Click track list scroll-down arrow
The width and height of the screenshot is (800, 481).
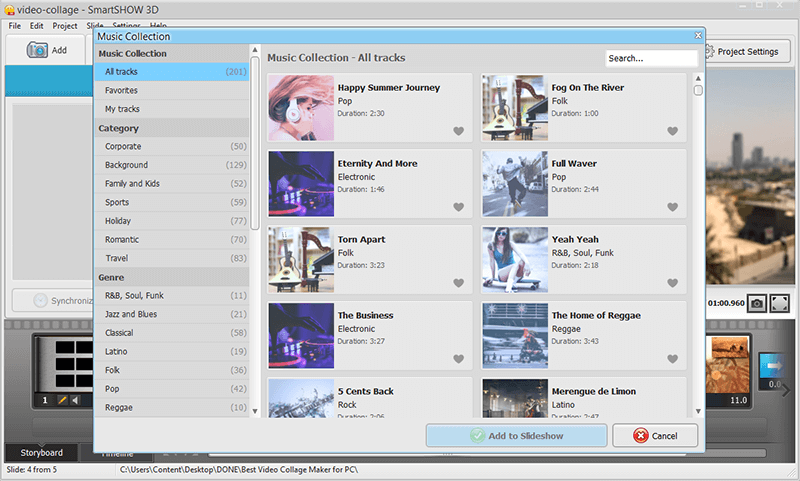pyautogui.click(x=698, y=411)
